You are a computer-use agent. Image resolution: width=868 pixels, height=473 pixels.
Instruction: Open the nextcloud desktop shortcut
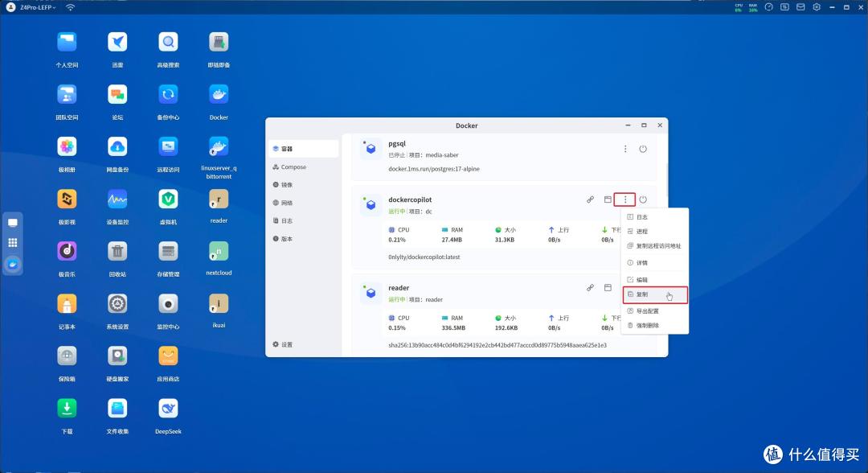pos(219,252)
